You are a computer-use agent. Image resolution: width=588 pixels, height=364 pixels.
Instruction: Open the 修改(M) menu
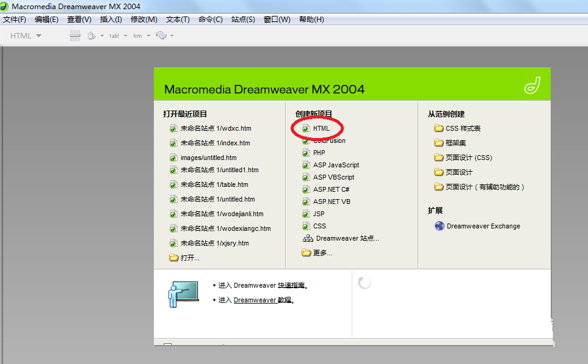tap(144, 20)
